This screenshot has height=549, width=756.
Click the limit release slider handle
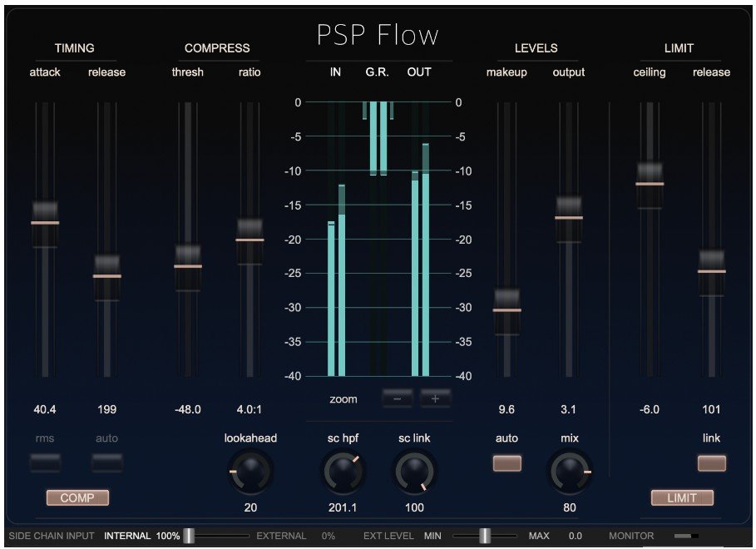click(x=712, y=272)
